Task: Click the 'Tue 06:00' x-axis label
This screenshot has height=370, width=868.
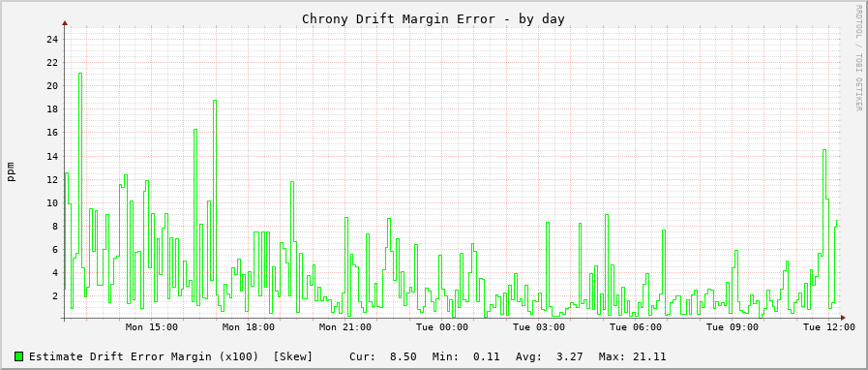Action: click(636, 327)
